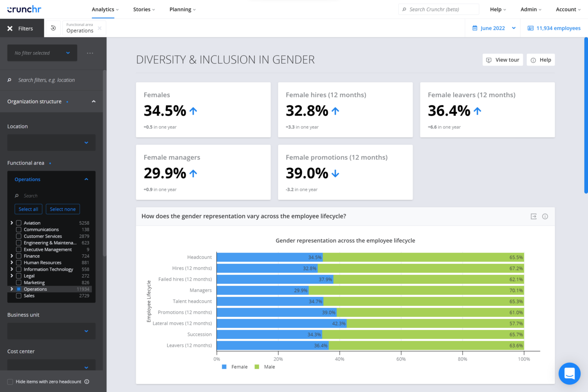Start the View tour button
588x392 pixels.
click(x=503, y=60)
